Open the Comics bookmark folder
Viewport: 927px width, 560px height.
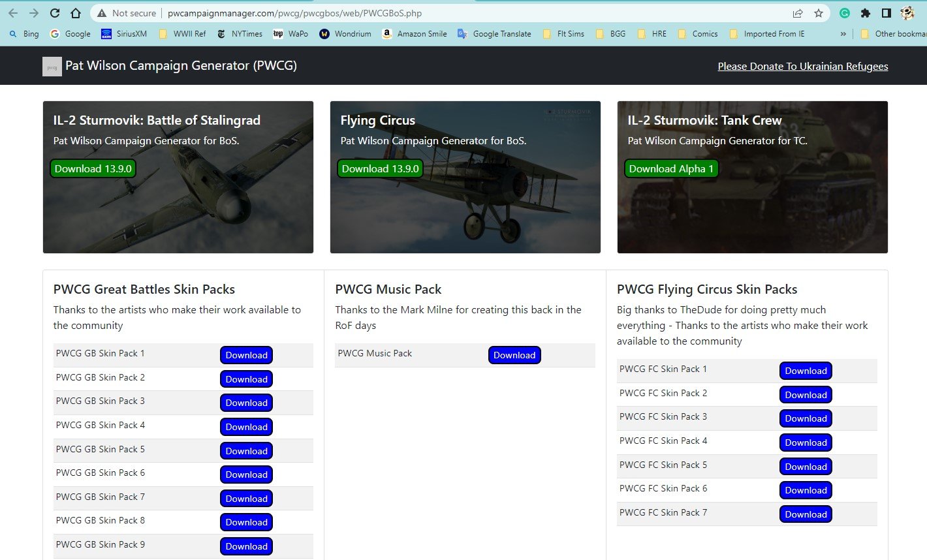click(x=698, y=34)
